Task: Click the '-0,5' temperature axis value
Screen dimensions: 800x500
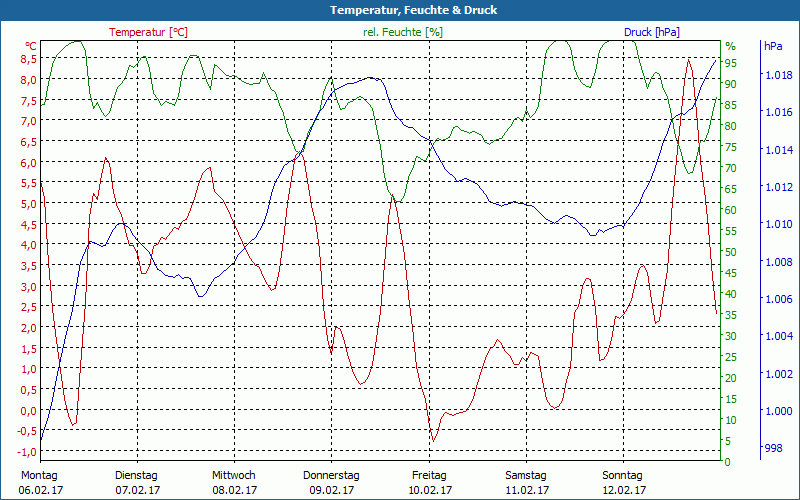Action: 27,431
